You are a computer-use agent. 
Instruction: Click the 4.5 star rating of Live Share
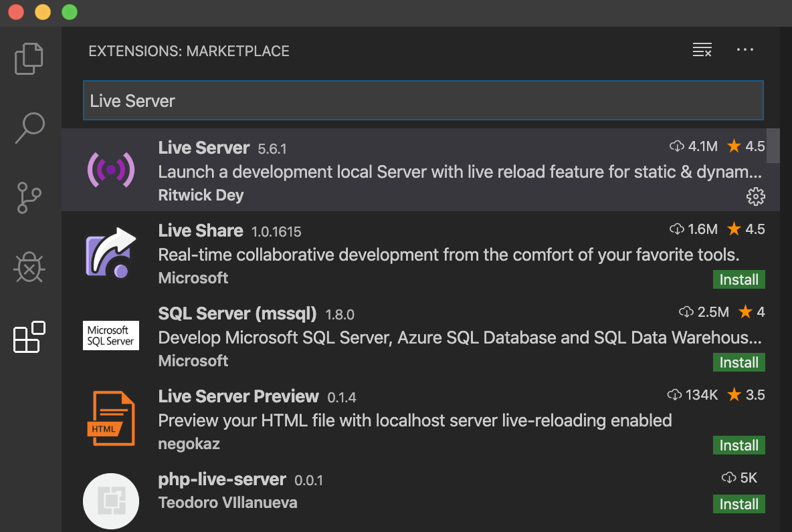746,229
